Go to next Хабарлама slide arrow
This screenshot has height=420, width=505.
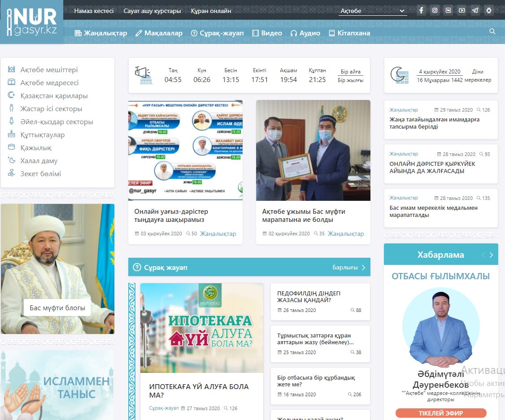click(491, 255)
